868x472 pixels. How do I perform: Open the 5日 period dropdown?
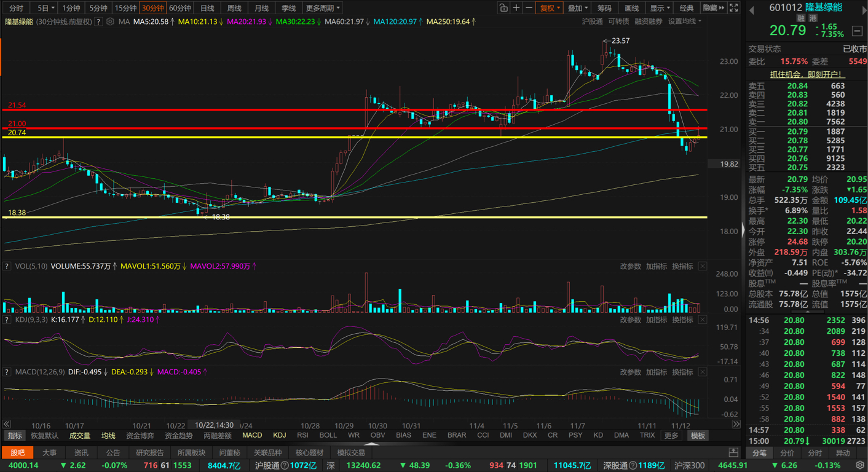click(x=45, y=8)
